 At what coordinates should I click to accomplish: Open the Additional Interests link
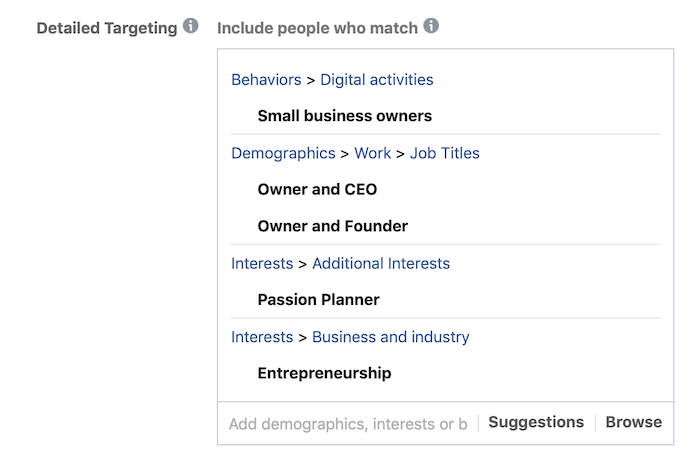[x=381, y=263]
